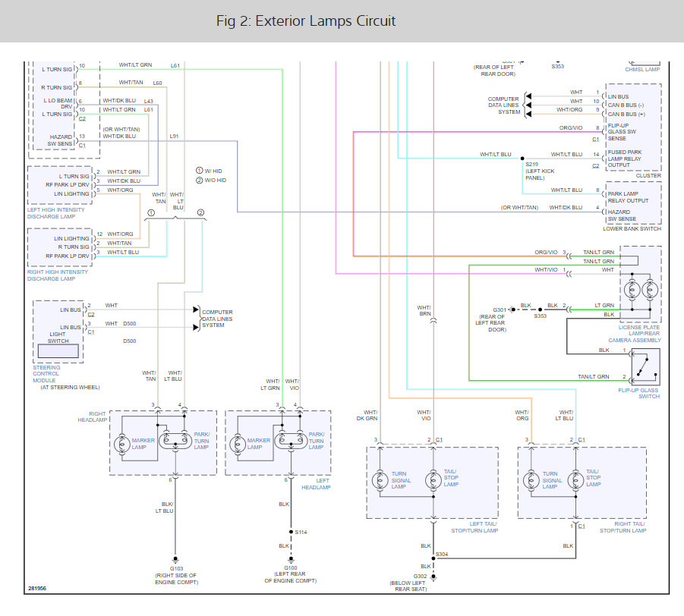Click the "CAN B BUS (-)" pin label
This screenshot has width=684, height=616.
626,105
